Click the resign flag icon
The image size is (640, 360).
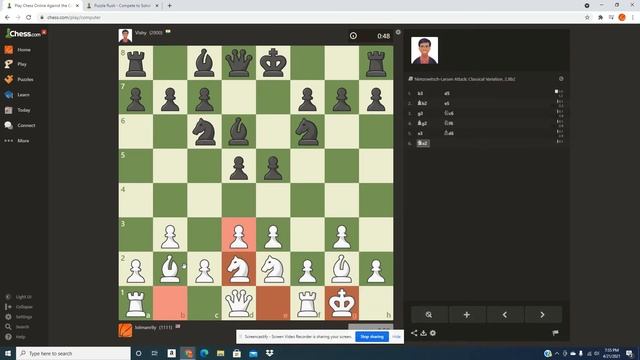tap(556, 333)
